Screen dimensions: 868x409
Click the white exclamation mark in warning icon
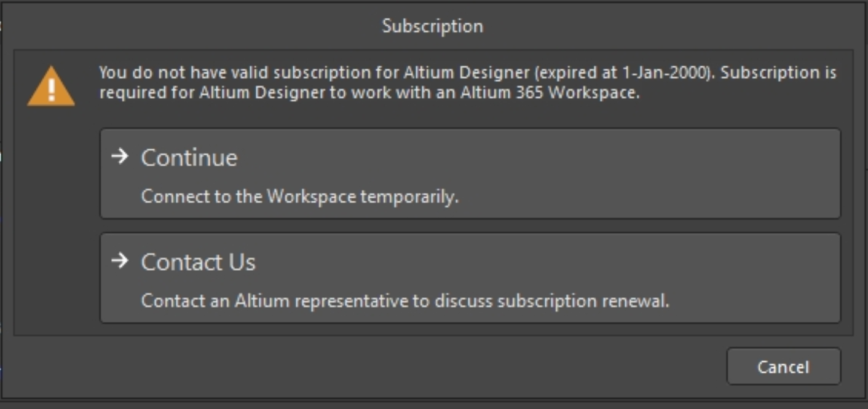pos(52,89)
